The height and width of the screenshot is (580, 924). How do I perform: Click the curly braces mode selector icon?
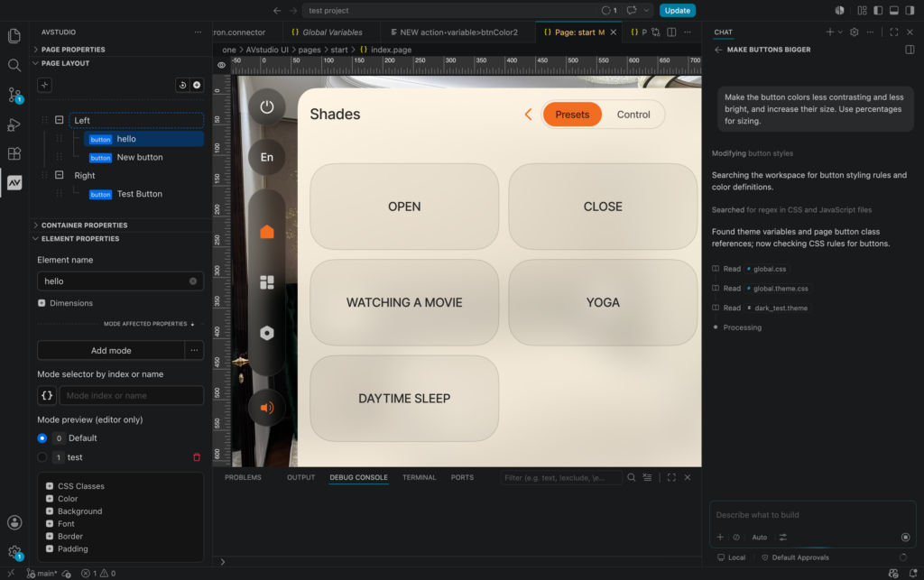click(47, 396)
